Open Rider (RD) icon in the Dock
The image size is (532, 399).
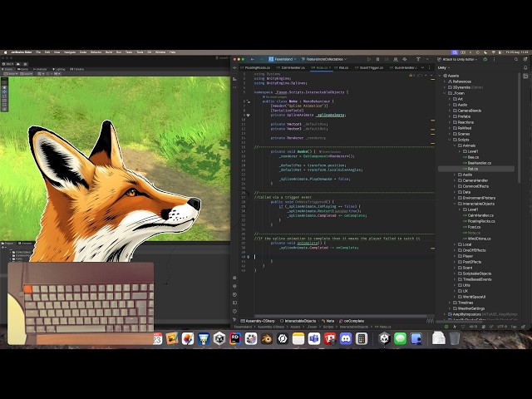click(x=235, y=338)
